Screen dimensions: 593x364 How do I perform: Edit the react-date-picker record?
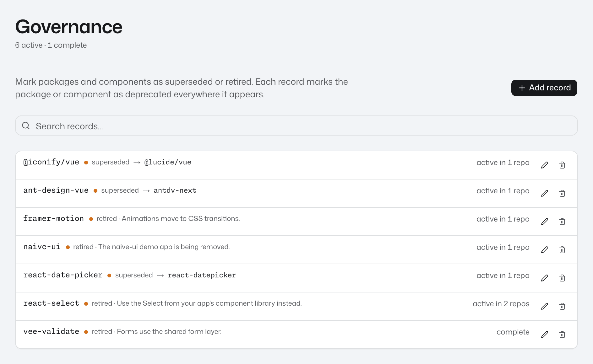click(x=545, y=278)
